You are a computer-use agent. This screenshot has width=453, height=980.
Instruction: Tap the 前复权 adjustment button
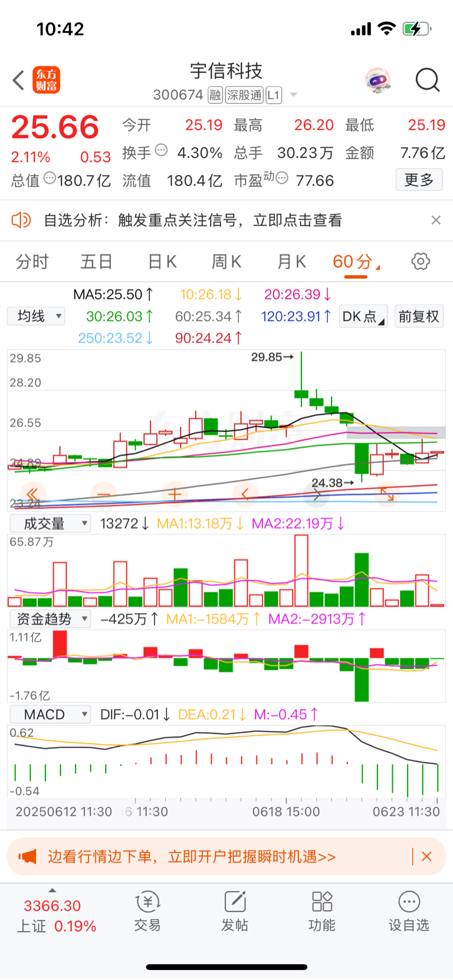[419, 317]
